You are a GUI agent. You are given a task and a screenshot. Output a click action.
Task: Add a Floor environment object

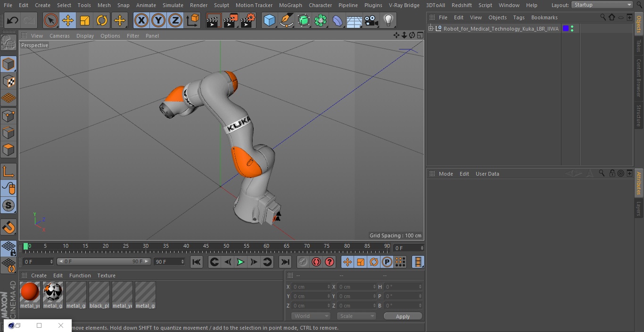(x=355, y=20)
